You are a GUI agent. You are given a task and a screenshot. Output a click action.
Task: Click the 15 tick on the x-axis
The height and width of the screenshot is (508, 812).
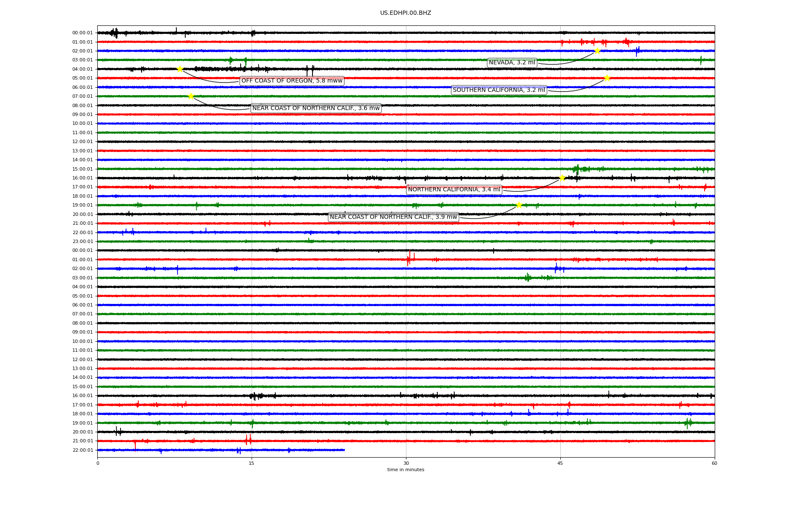pyautogui.click(x=252, y=463)
